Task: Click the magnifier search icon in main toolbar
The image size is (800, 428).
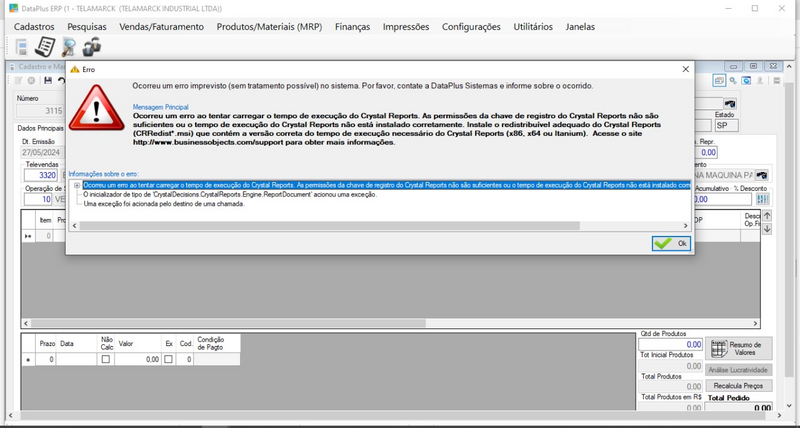Action: tap(68, 47)
